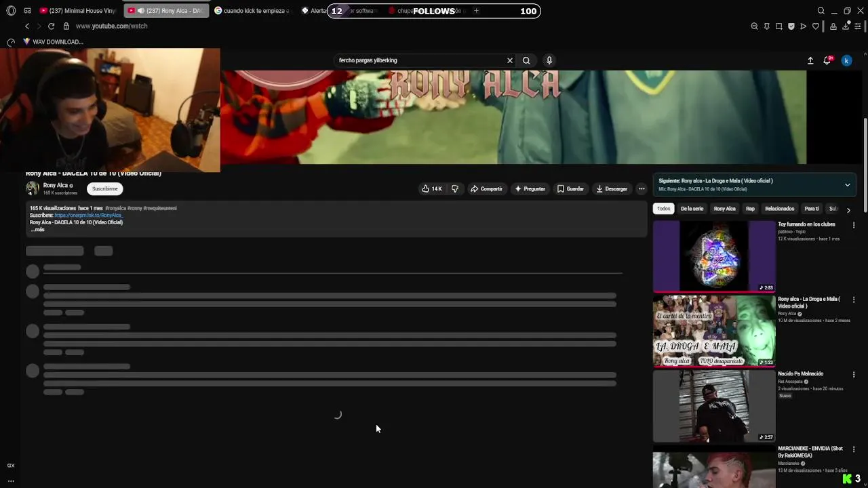Open the WAV DOWNLOAD bookmark
Image resolution: width=868 pixels, height=488 pixels.
[53, 42]
